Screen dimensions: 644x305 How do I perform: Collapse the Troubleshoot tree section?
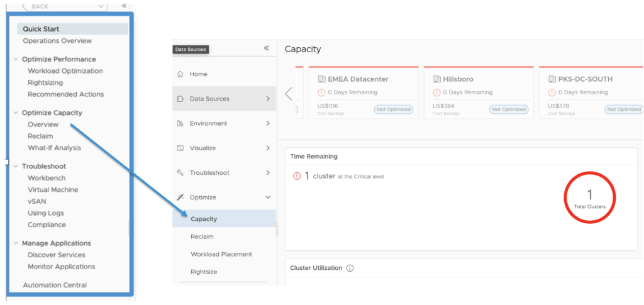pyautogui.click(x=16, y=167)
